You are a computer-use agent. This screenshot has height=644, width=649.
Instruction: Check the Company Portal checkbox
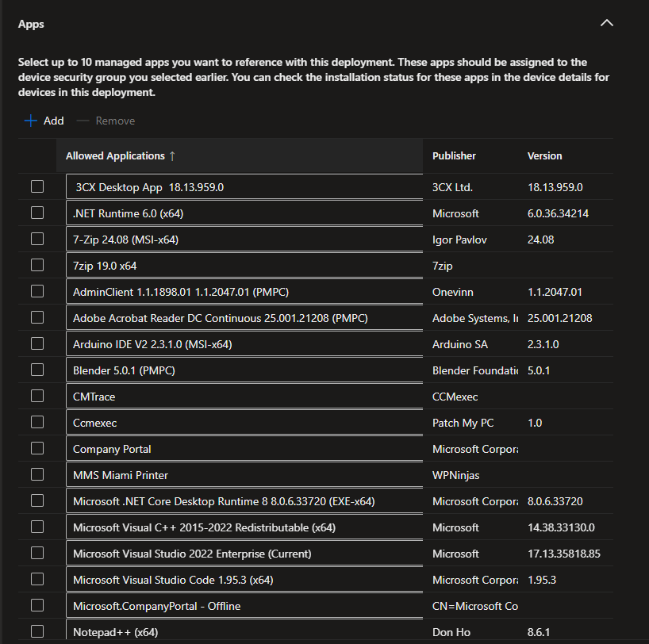pos(37,448)
